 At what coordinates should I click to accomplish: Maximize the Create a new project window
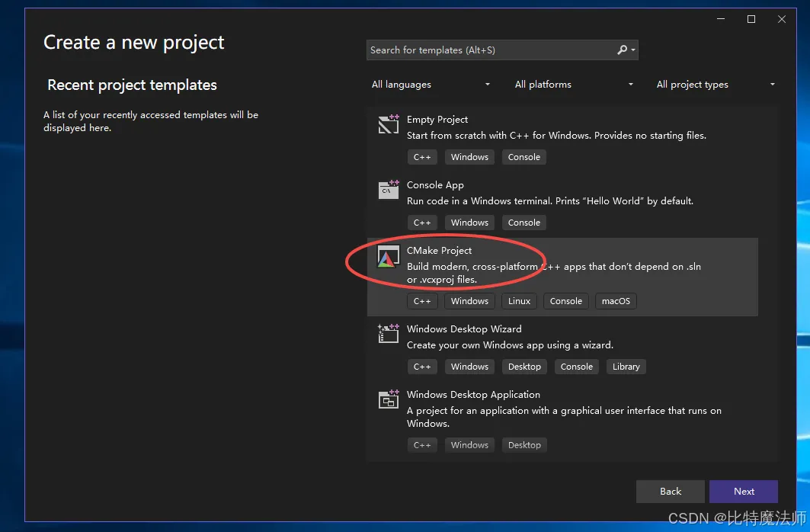click(751, 19)
